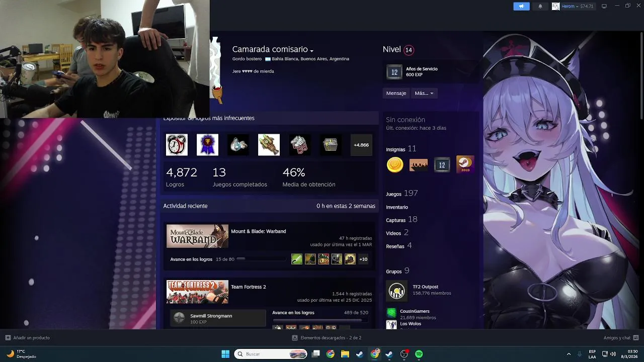Open the Mount & Blade: Warband title link
The image size is (644, 362).
click(x=258, y=231)
